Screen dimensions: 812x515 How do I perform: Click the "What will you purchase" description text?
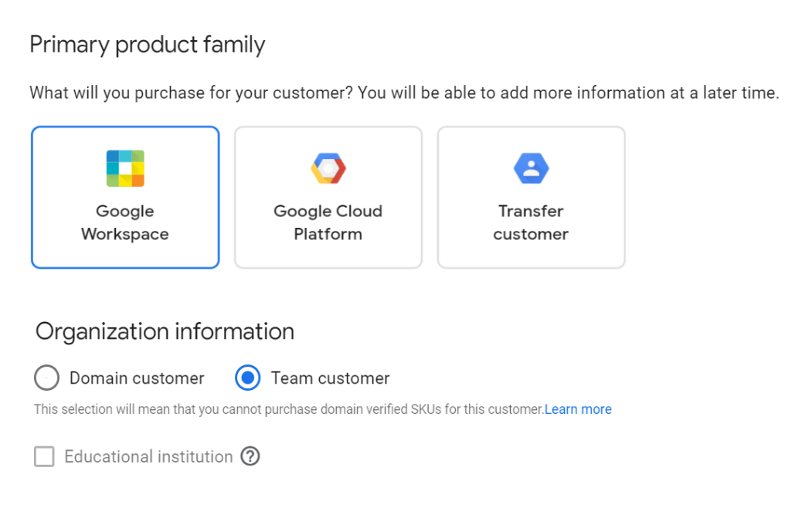pos(404,93)
